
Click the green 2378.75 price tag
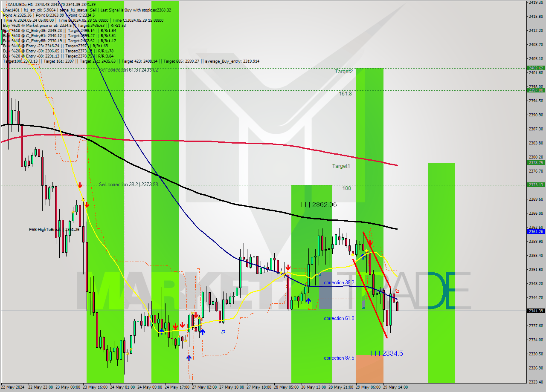click(x=536, y=162)
